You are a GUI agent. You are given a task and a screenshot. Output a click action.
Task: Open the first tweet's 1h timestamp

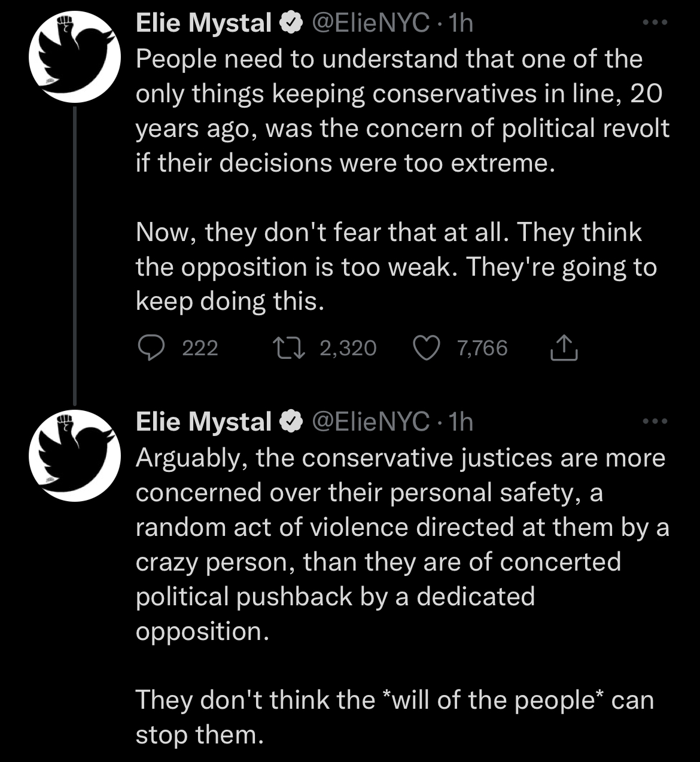460,23
